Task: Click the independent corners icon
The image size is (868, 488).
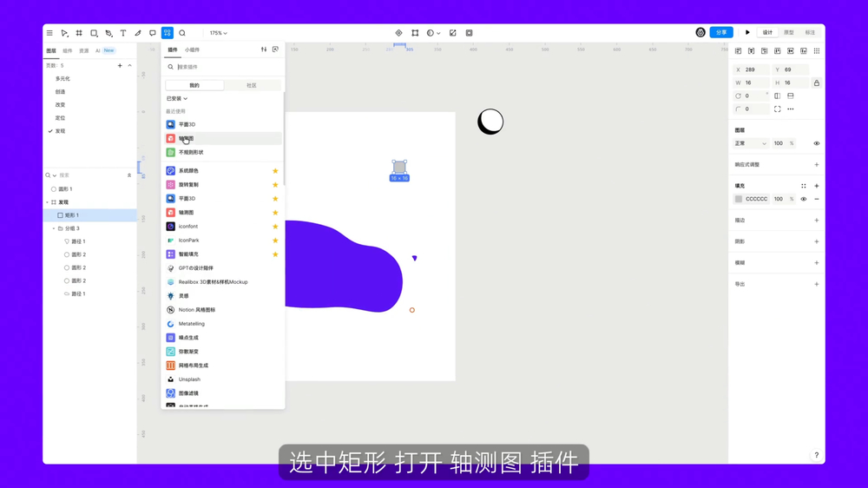Action: pyautogui.click(x=777, y=109)
